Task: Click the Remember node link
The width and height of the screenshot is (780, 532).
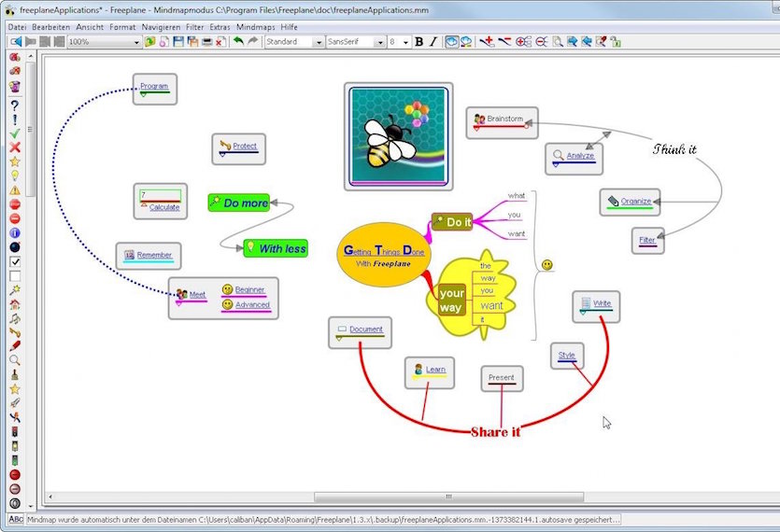Action: click(x=154, y=255)
